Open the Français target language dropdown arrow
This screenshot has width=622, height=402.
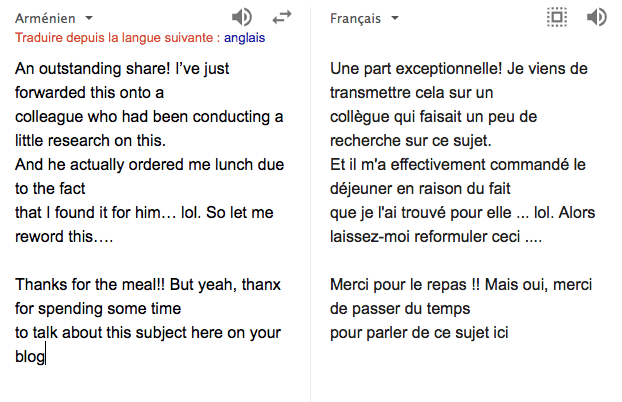click(395, 18)
